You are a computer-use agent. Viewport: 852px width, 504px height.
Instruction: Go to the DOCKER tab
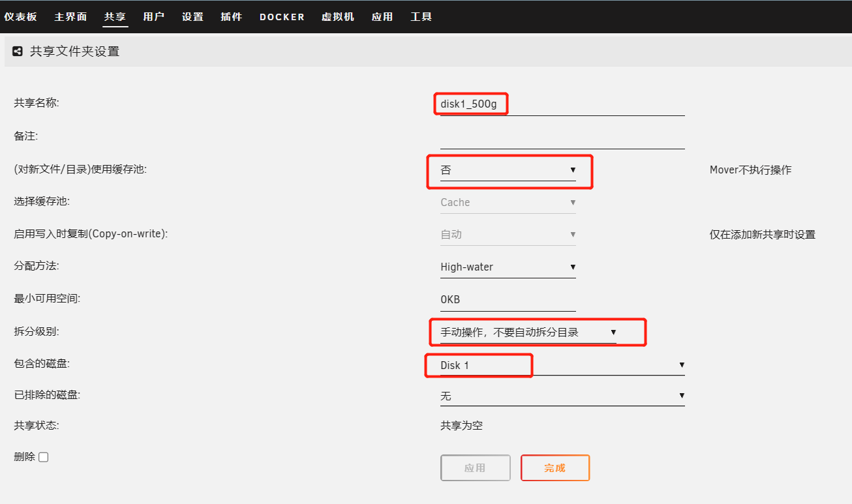point(282,17)
